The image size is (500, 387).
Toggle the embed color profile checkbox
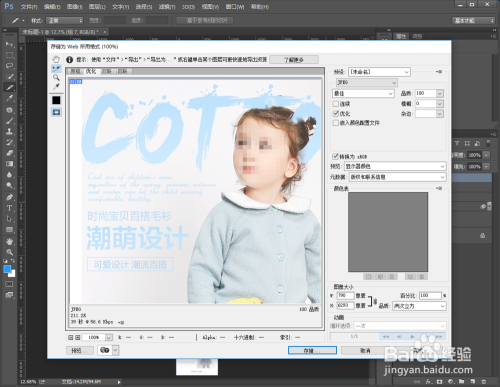pyautogui.click(x=336, y=123)
